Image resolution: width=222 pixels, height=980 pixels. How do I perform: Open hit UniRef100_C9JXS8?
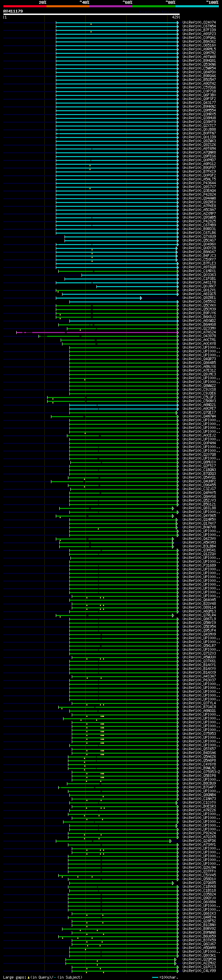199,390
